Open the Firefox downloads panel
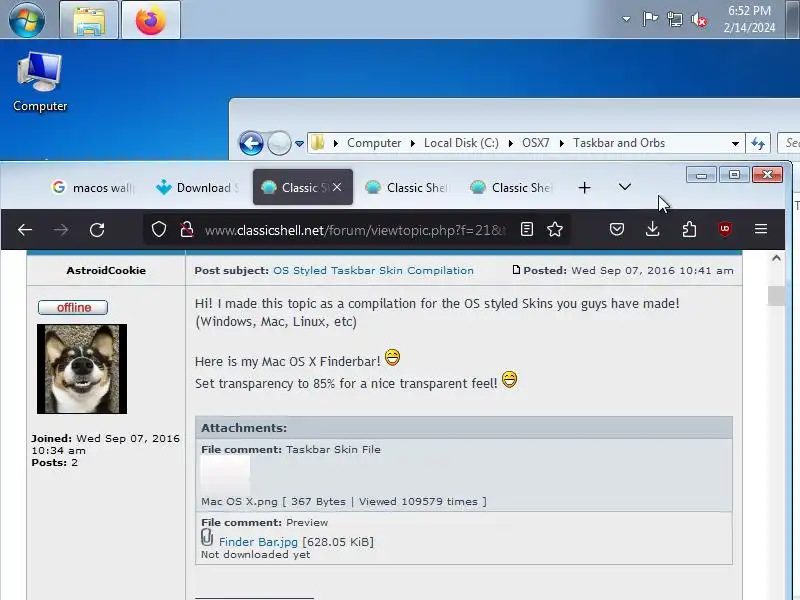 pyautogui.click(x=653, y=230)
